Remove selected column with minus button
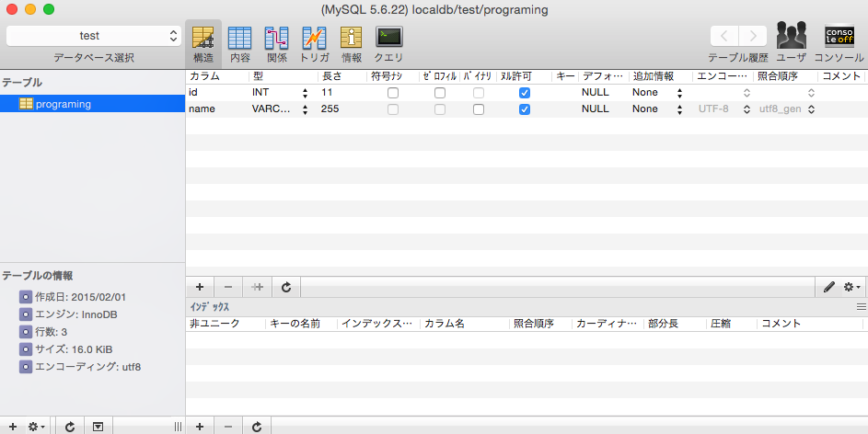Image resolution: width=868 pixels, height=434 pixels. coord(228,287)
